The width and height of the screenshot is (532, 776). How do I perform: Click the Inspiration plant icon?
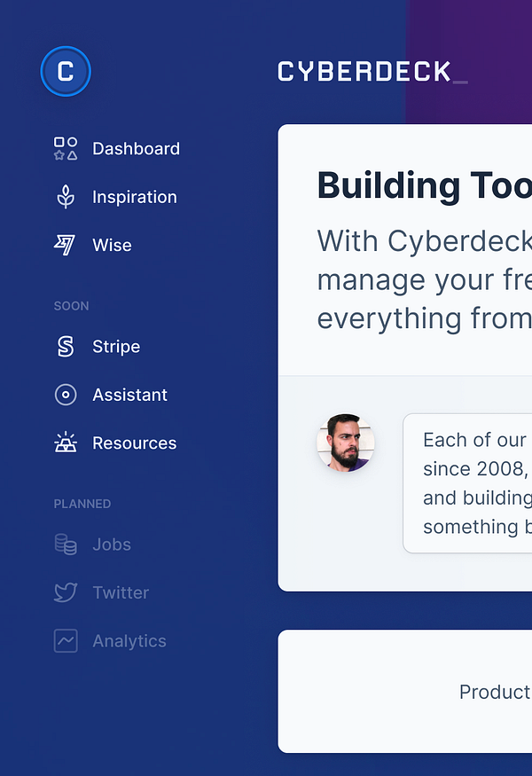pyautogui.click(x=66, y=197)
